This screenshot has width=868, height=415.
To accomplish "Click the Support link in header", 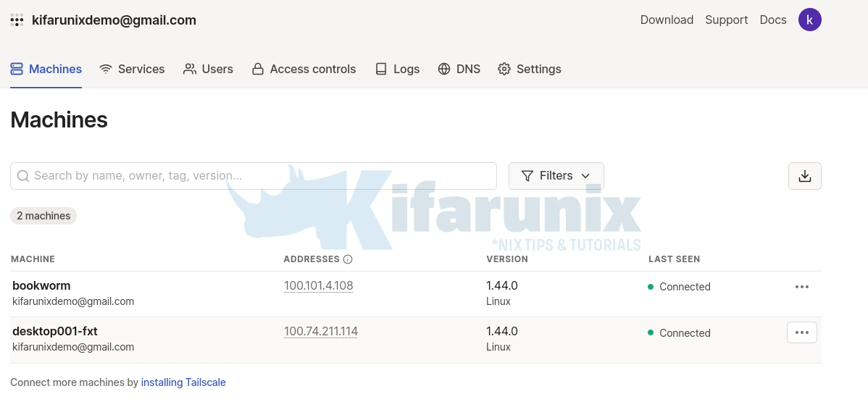I will coord(726,20).
